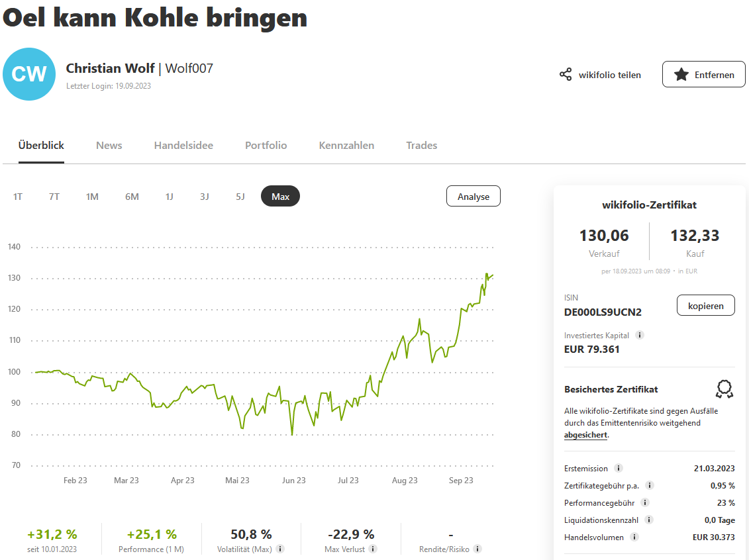Viewport: 749px width, 560px height.
Task: Click info icon beside Handelsvolumen
Action: [x=634, y=537]
